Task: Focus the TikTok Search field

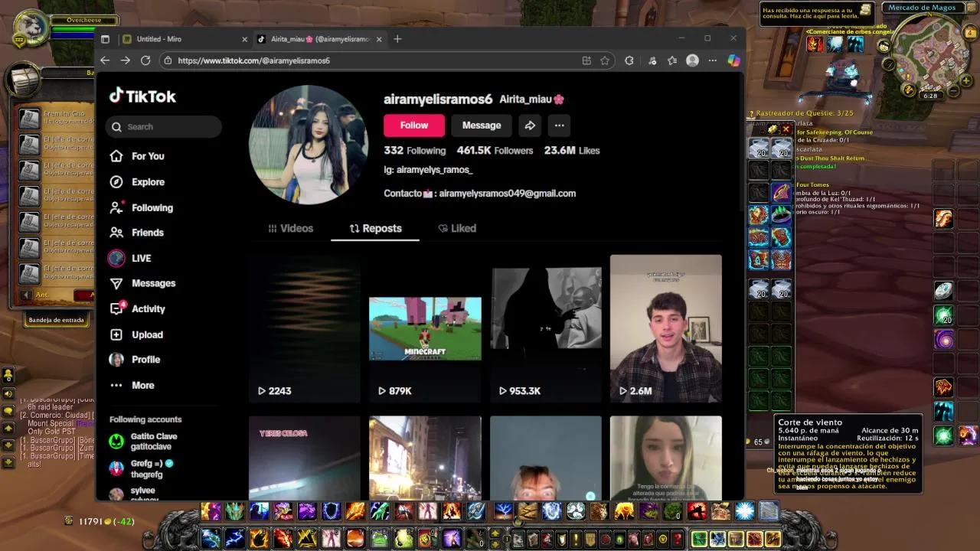Action: 164,127
